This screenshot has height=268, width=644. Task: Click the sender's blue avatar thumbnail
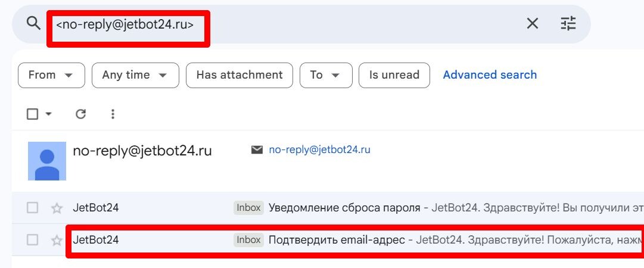pos(47,161)
